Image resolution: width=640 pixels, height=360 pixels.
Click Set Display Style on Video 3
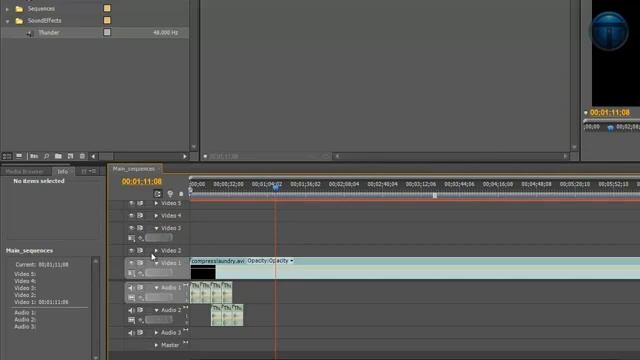pyautogui.click(x=131, y=238)
